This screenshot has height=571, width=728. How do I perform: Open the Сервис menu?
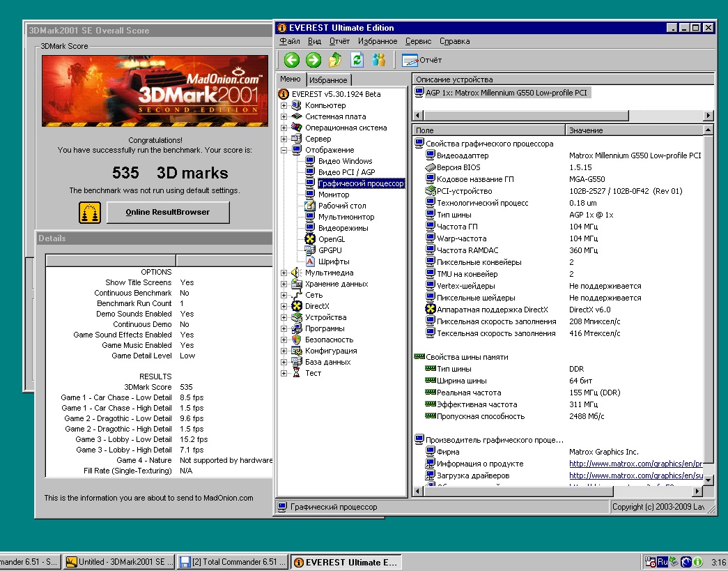pyautogui.click(x=418, y=42)
